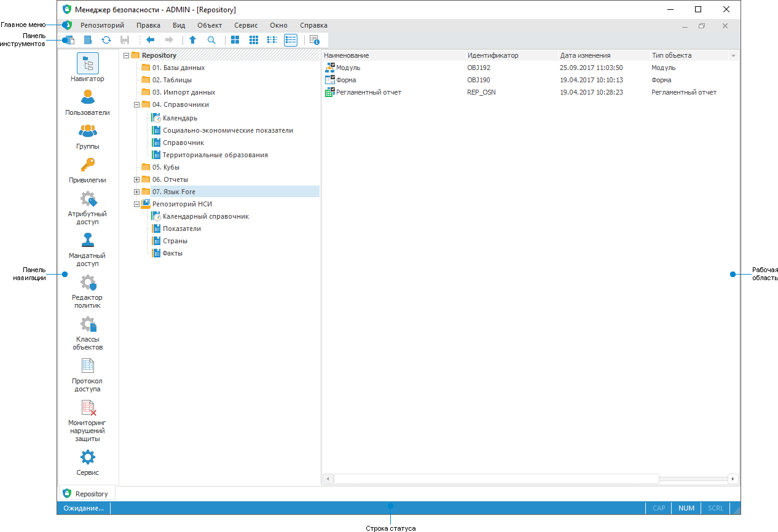This screenshot has height=532, width=778.
Task: Open the Репозиторий menu
Action: (102, 25)
